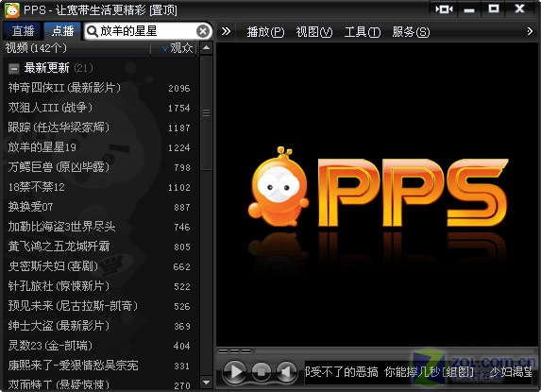Switch to mini player mode icon
The image size is (541, 392).
coord(444,9)
